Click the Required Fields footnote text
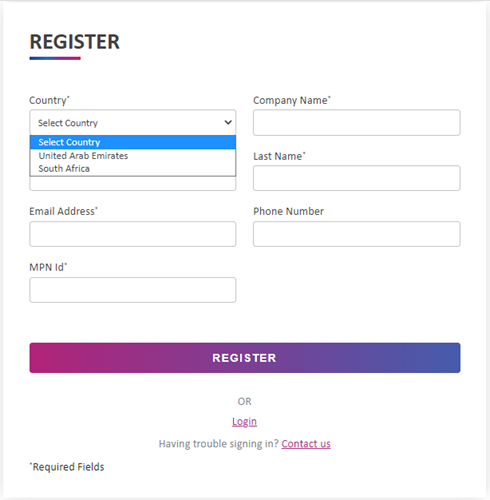 pyautogui.click(x=67, y=467)
